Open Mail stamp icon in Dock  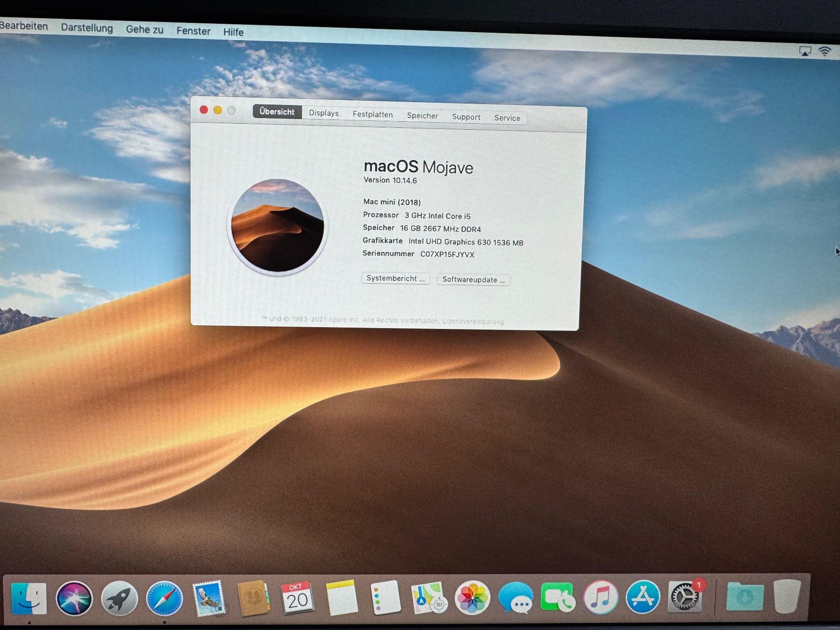(x=209, y=599)
